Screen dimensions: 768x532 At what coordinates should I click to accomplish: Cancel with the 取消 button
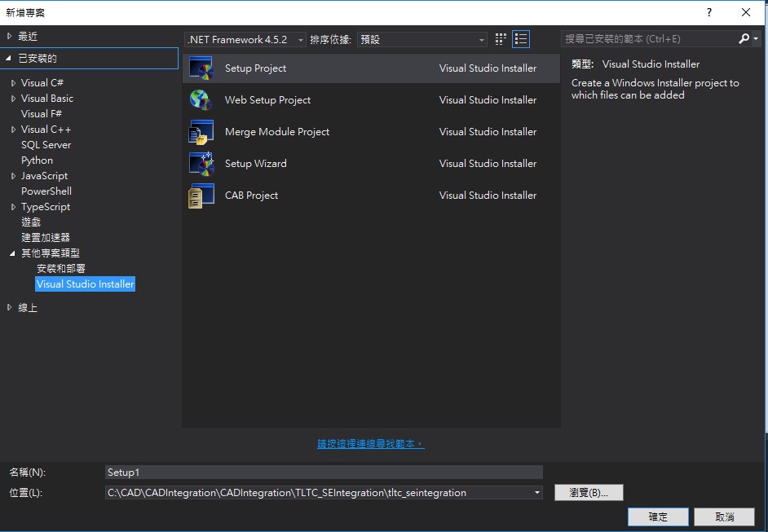[x=725, y=517]
